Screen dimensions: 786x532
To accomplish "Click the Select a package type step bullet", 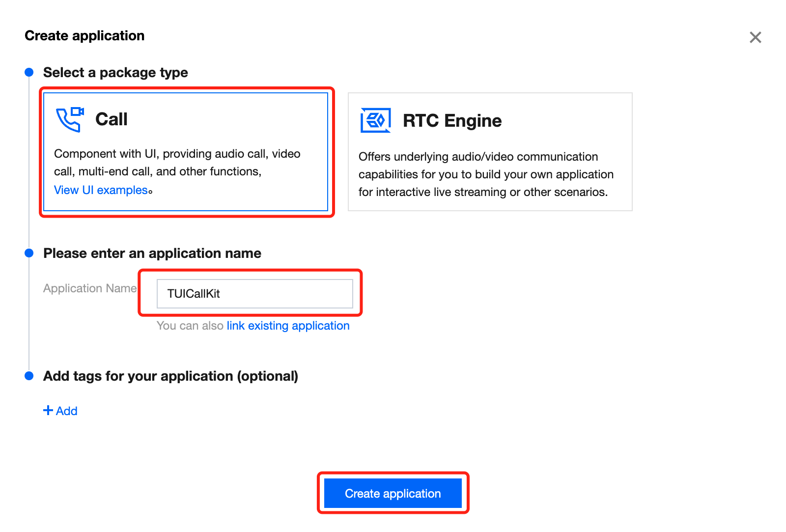I will click(x=29, y=72).
